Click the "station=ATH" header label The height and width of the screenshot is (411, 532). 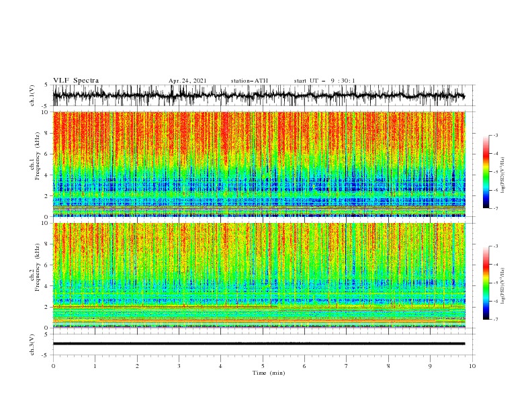[249, 81]
